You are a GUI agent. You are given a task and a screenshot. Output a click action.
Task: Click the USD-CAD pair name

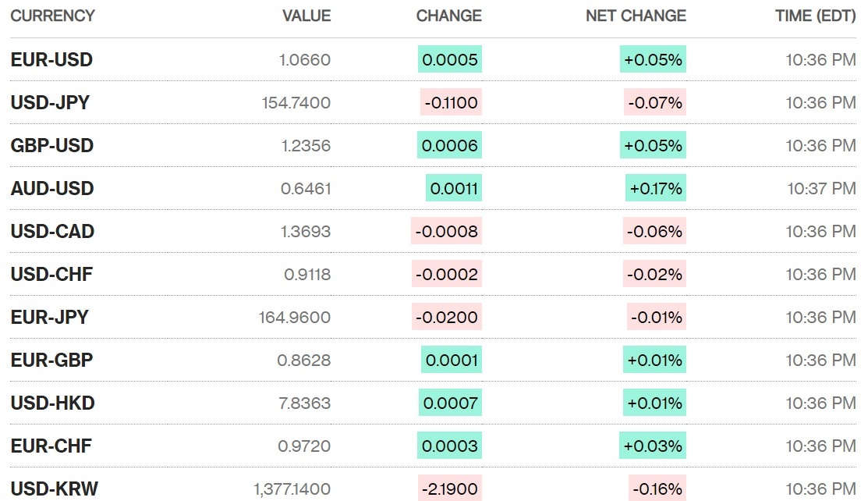[x=52, y=232]
